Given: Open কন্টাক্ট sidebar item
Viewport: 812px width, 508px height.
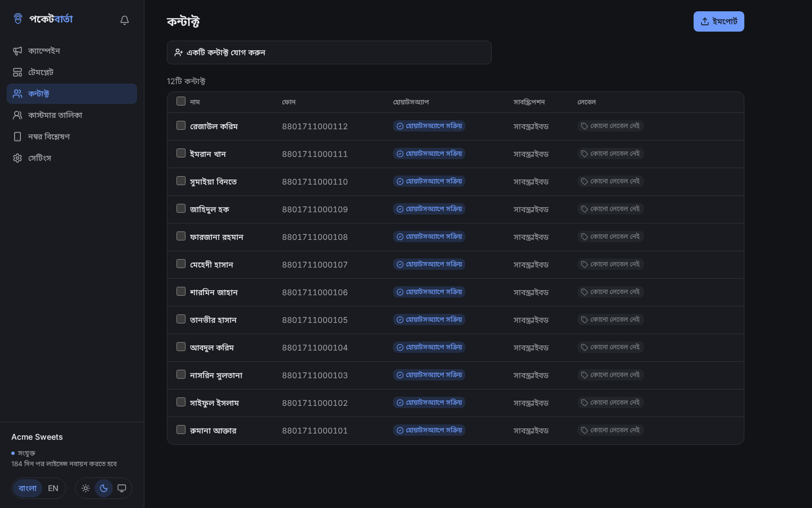Looking at the screenshot, I should pyautogui.click(x=72, y=94).
